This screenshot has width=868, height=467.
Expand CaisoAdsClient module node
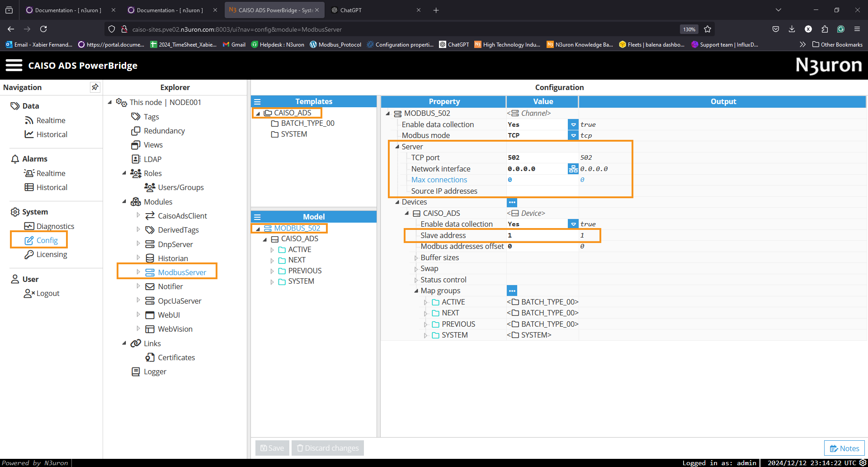coord(138,215)
